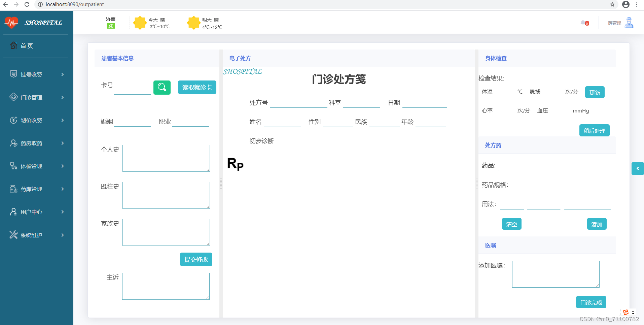Open 挂号收费 menu item
This screenshot has width=644, height=325.
pos(31,74)
